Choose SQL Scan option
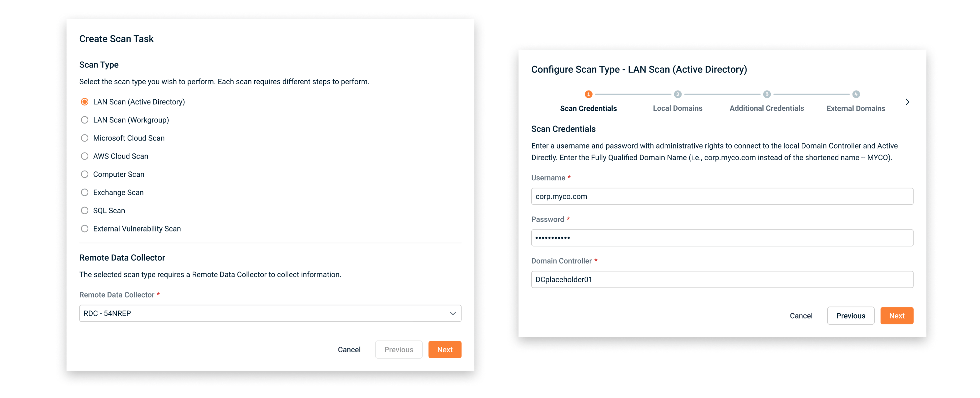Image resolution: width=980 pixels, height=398 pixels. tap(84, 211)
